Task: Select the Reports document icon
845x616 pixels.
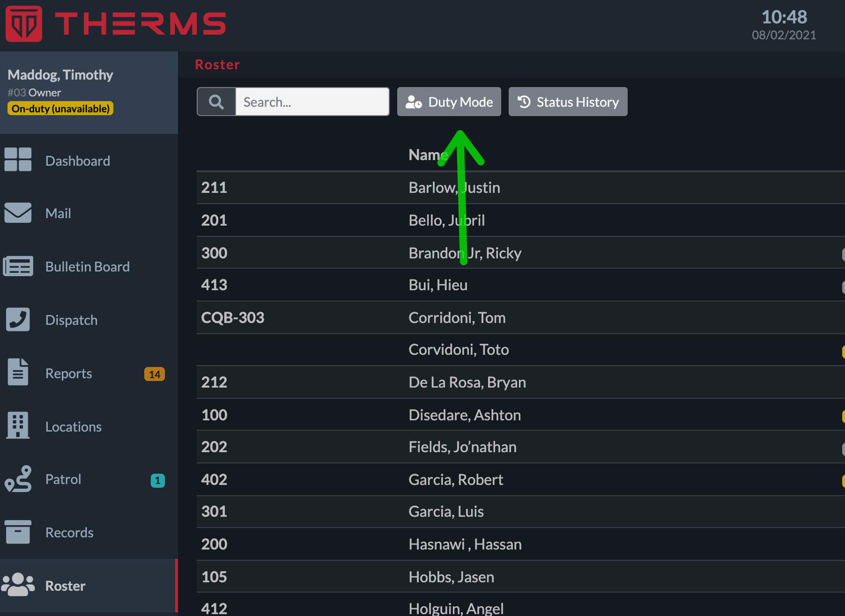Action: (x=18, y=373)
